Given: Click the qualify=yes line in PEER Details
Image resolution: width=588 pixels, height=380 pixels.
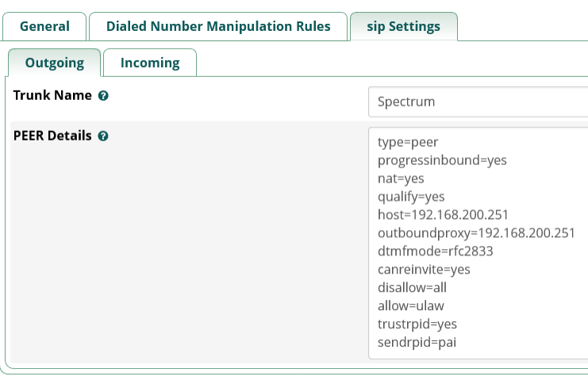Looking at the screenshot, I should (411, 197).
